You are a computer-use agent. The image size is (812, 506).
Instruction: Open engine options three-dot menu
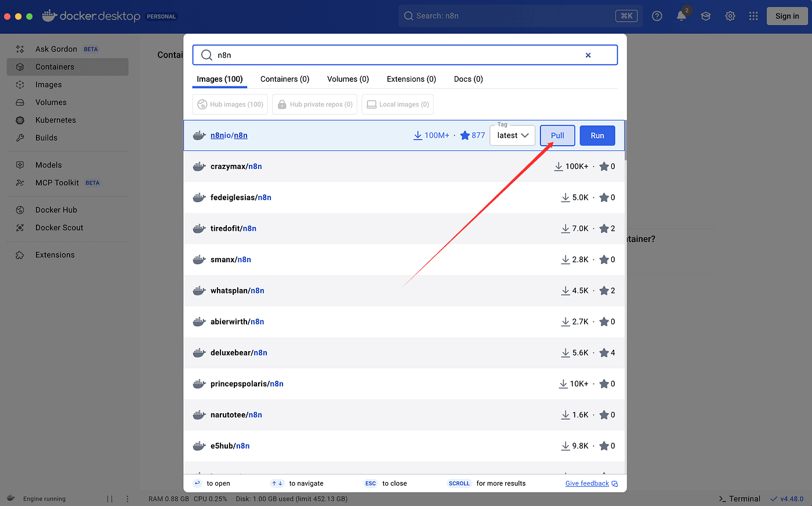tap(128, 498)
